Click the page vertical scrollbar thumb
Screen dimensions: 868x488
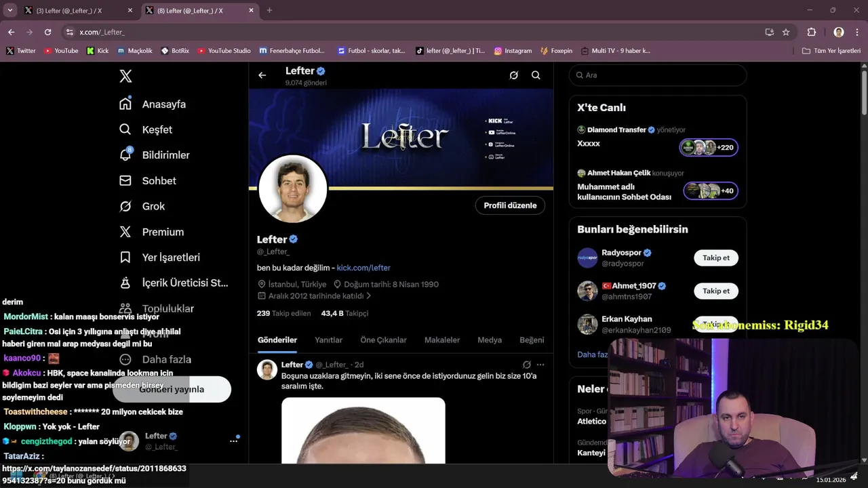pyautogui.click(x=864, y=91)
